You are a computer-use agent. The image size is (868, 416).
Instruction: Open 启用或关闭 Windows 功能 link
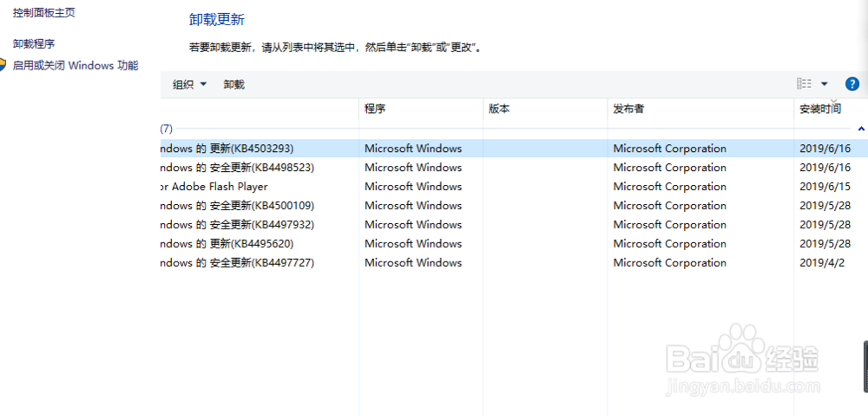(76, 65)
